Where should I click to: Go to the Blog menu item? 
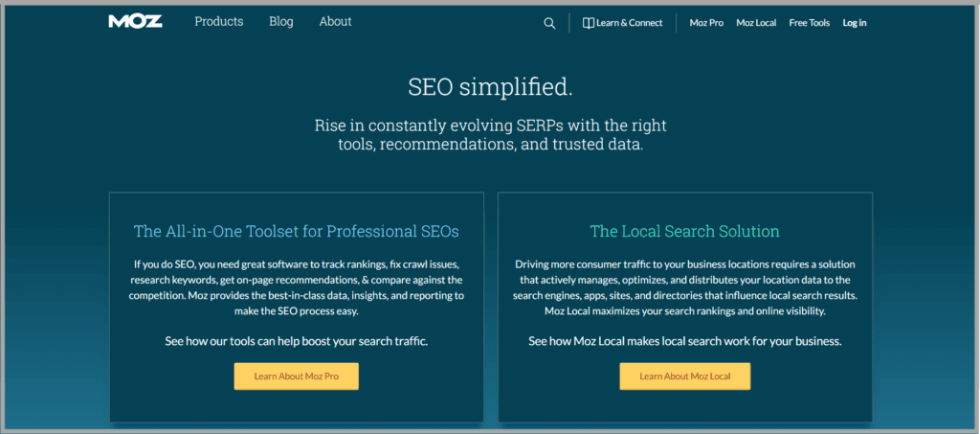pyautogui.click(x=281, y=21)
